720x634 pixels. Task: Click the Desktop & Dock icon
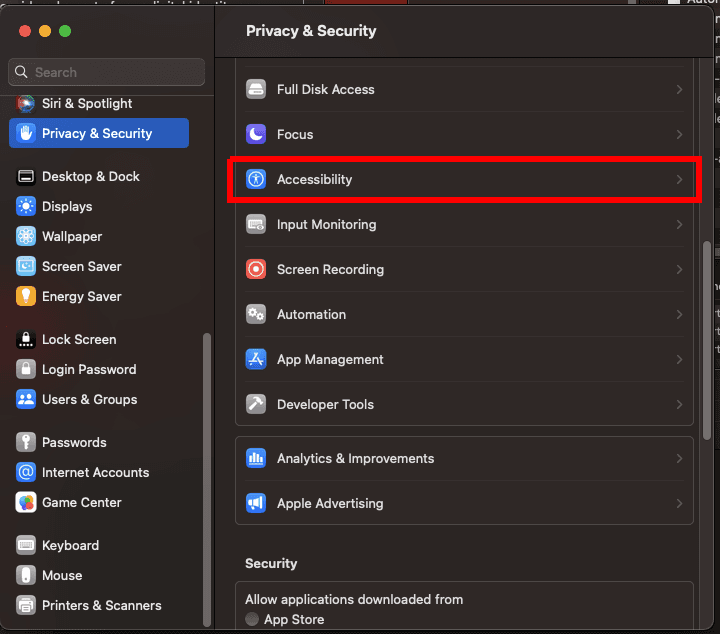coord(26,176)
